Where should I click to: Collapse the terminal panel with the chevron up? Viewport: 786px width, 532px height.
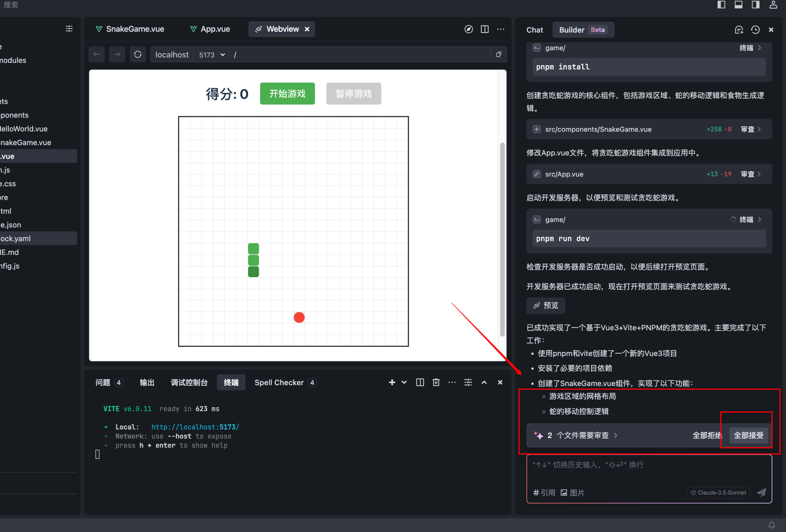(484, 382)
